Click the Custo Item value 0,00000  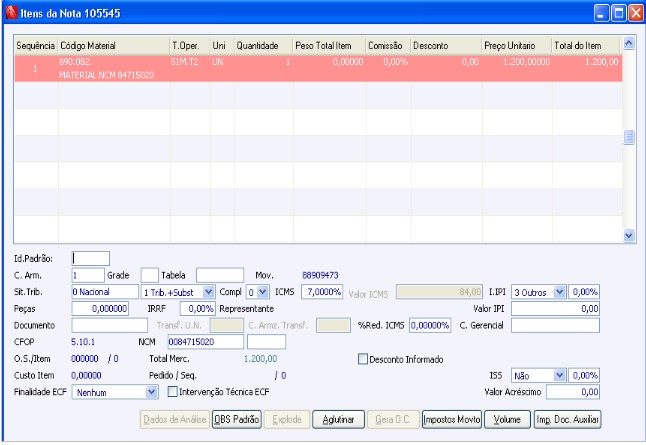[86, 375]
